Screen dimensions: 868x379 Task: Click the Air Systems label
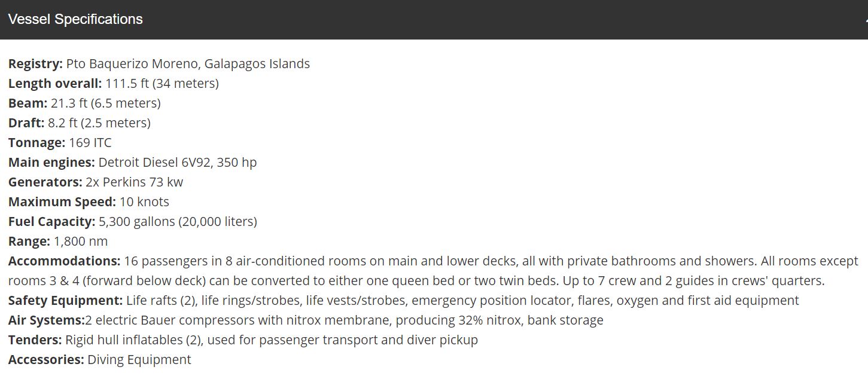tap(47, 320)
